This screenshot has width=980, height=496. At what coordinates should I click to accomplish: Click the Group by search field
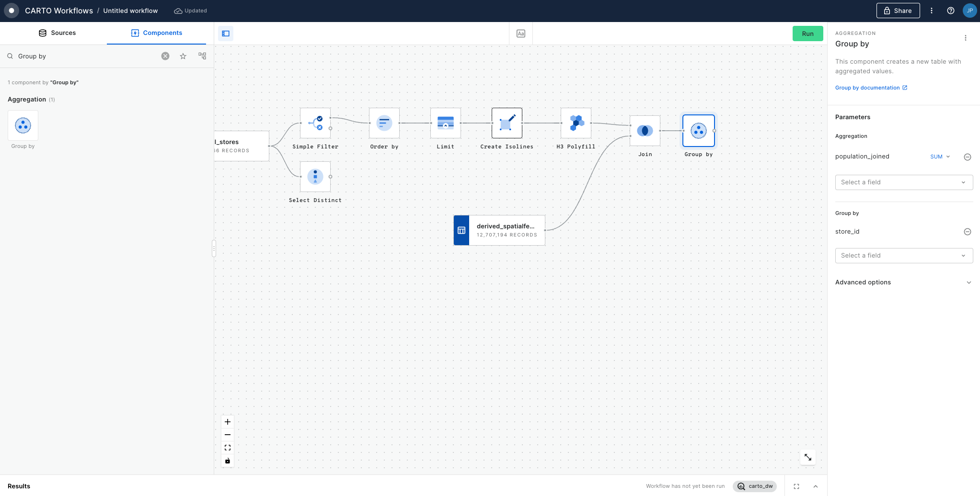86,56
